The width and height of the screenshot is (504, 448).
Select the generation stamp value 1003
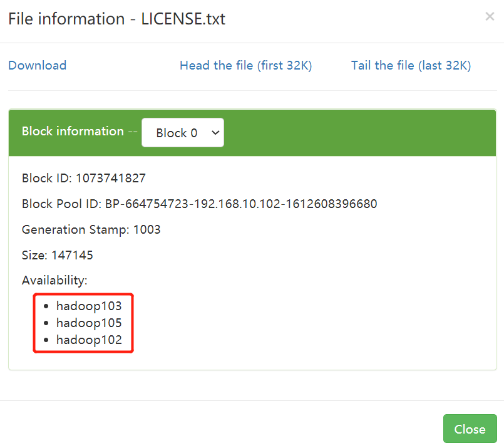(147, 229)
